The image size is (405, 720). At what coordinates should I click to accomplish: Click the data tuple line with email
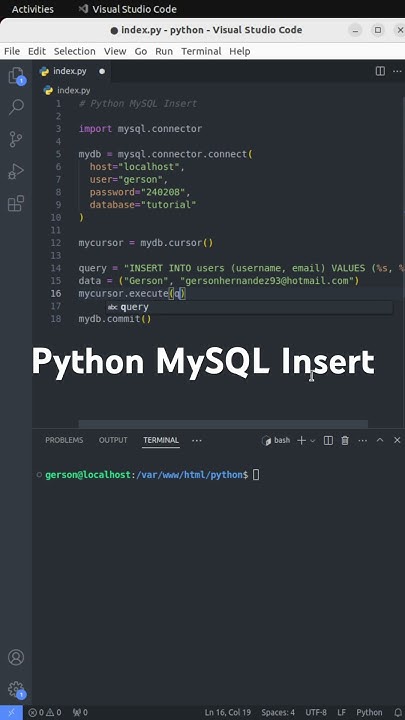click(219, 281)
